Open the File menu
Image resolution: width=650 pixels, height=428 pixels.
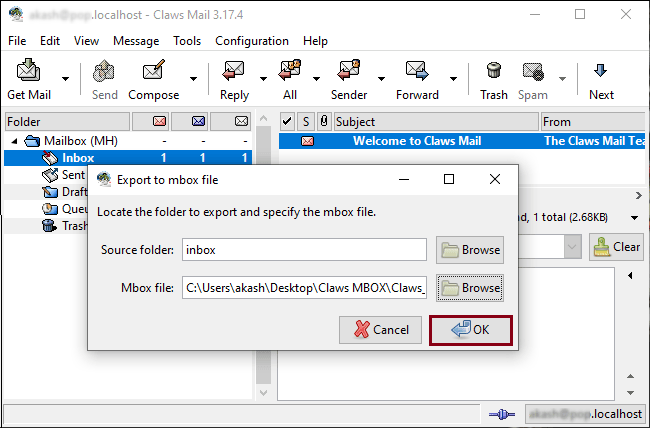point(17,41)
